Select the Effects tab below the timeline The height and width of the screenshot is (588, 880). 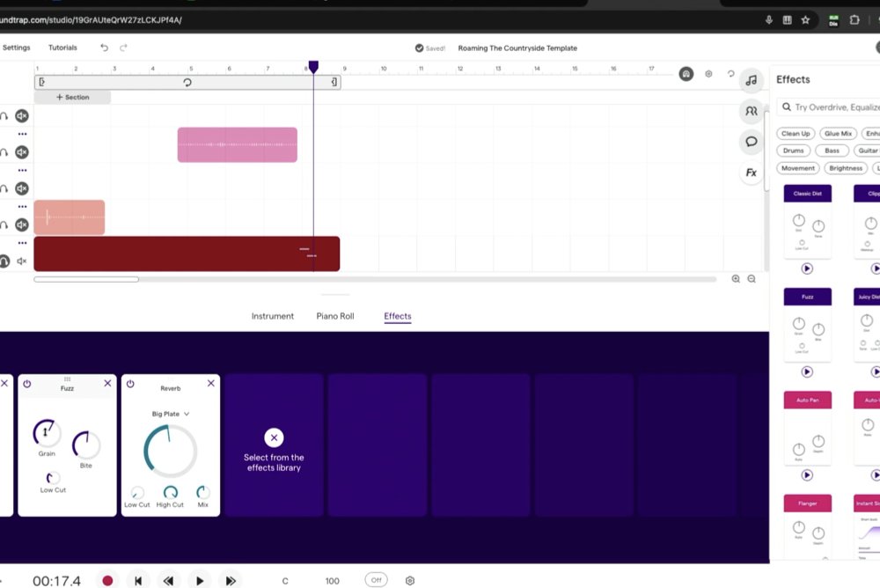(x=398, y=316)
